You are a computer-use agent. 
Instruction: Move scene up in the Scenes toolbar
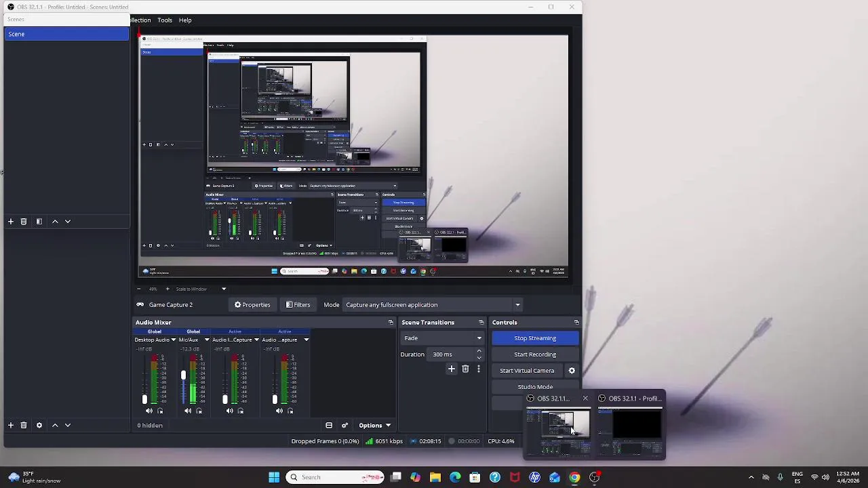[x=55, y=222]
